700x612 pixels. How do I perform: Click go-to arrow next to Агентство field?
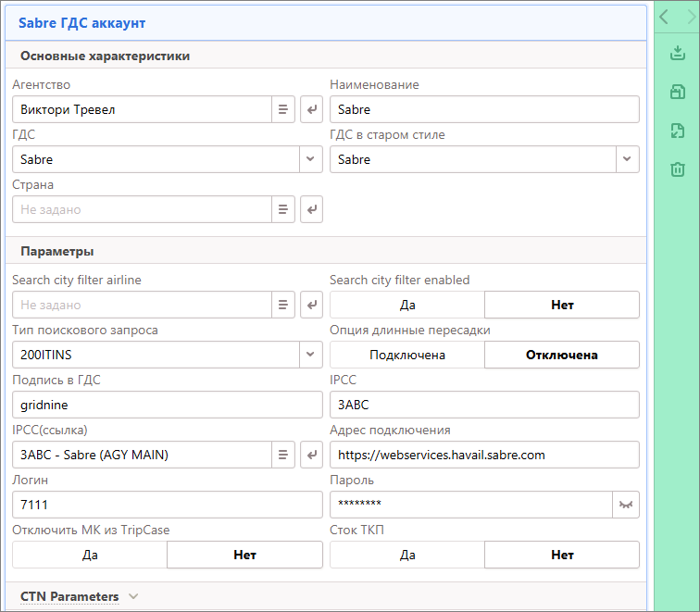pyautogui.click(x=312, y=110)
